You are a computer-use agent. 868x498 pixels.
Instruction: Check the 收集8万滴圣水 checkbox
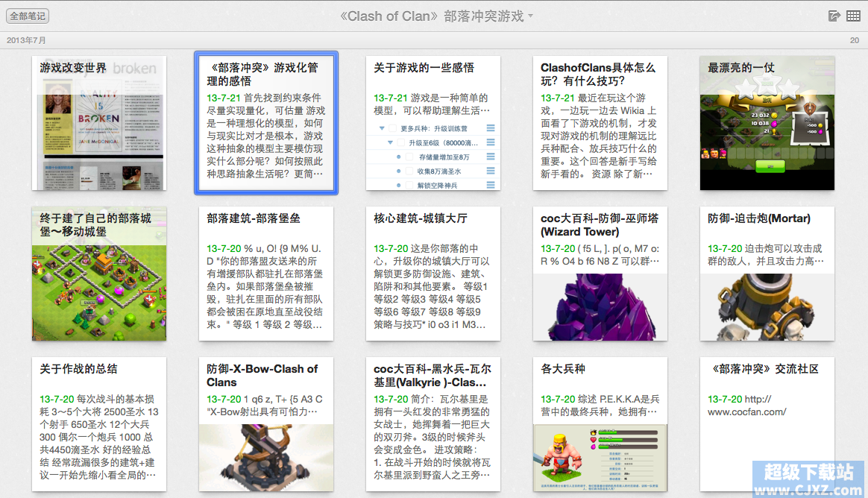(409, 171)
